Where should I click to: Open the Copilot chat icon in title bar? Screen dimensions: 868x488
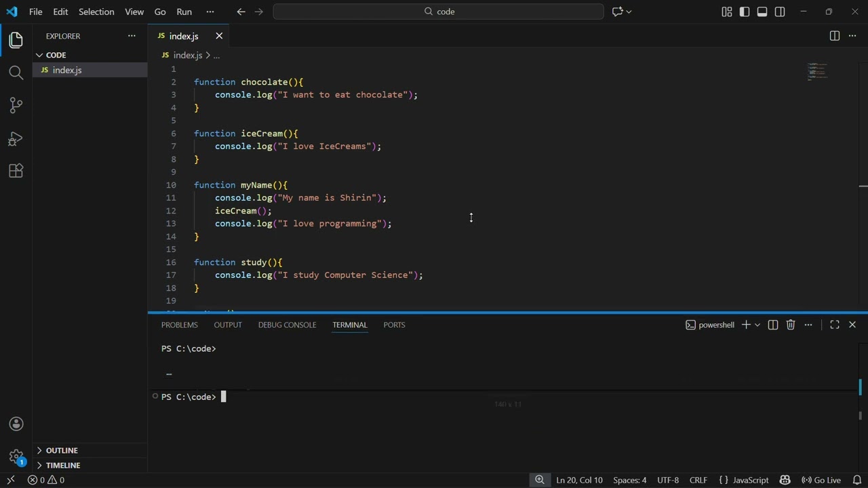[x=617, y=12]
